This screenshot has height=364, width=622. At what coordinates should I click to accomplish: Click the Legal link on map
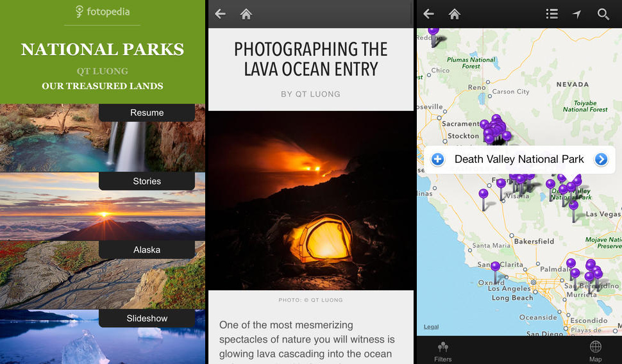click(x=431, y=327)
